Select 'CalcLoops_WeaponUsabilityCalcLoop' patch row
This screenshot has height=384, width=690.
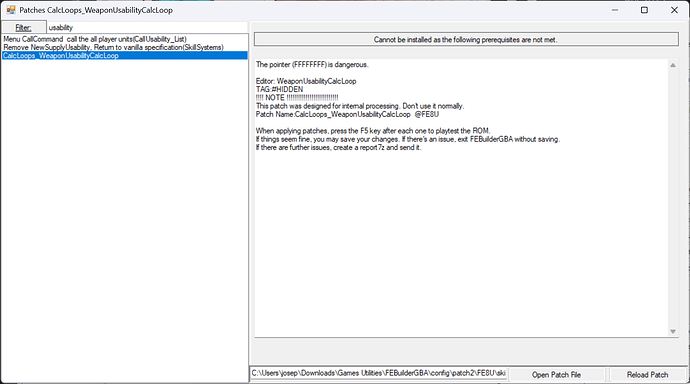coord(125,55)
